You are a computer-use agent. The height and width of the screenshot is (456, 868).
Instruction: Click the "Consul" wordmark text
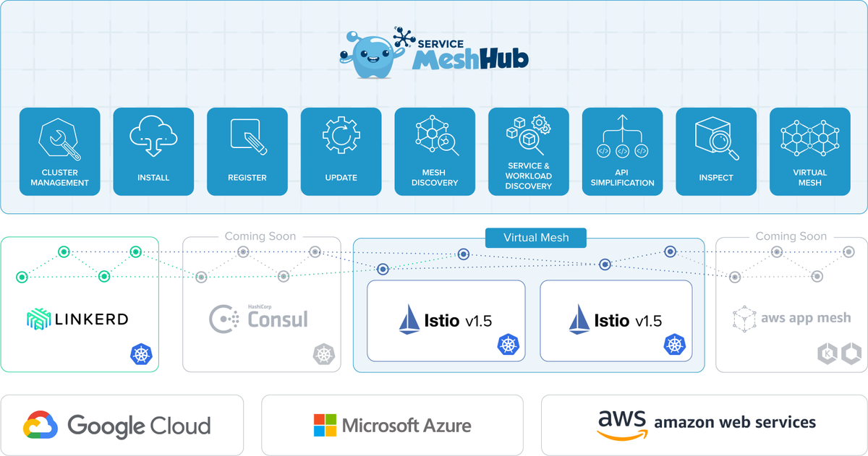click(278, 319)
